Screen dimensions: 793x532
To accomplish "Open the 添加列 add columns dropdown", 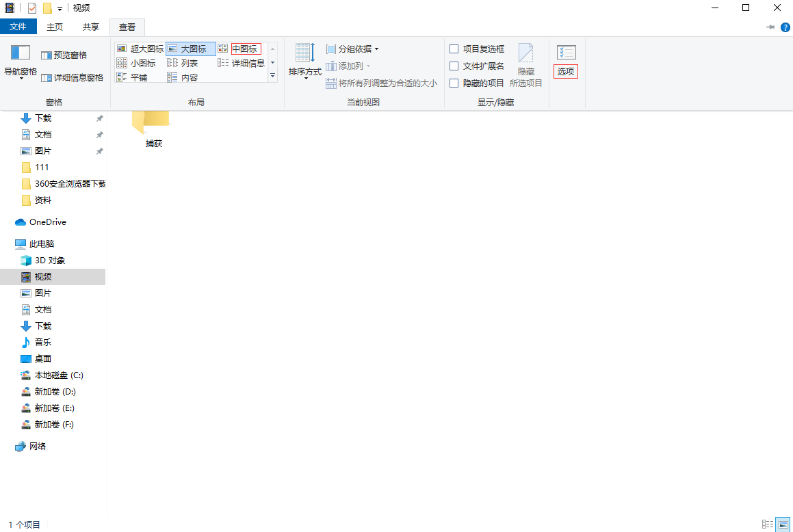I will pos(348,66).
